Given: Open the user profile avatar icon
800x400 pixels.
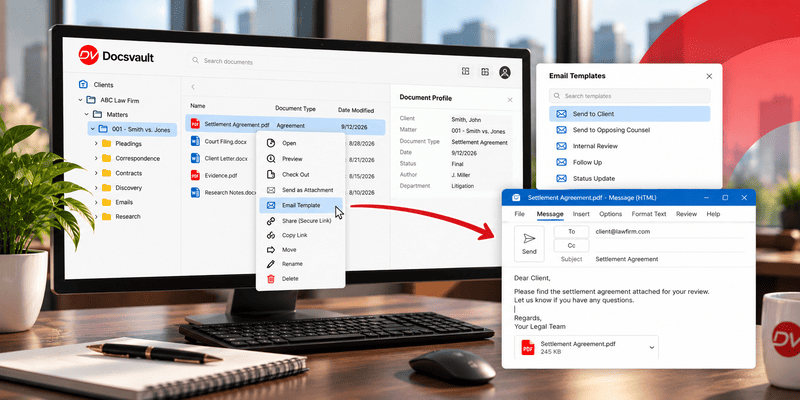Looking at the screenshot, I should click(x=505, y=72).
